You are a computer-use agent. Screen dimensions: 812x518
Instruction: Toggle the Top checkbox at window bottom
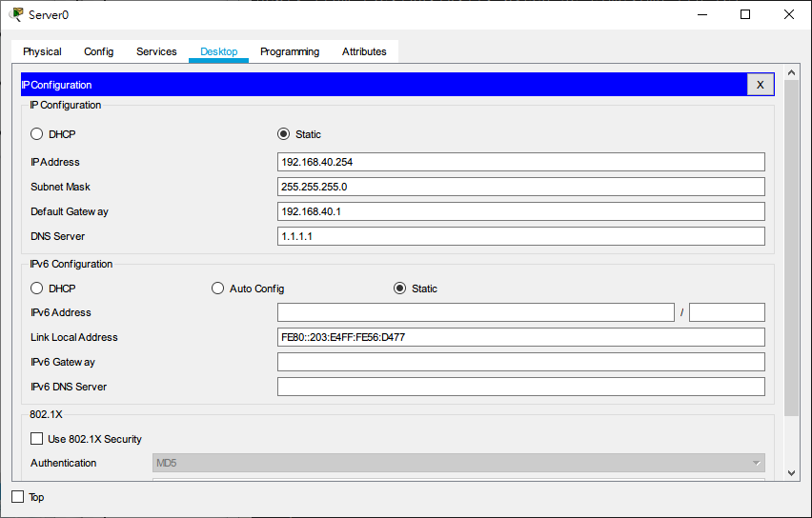(17, 497)
